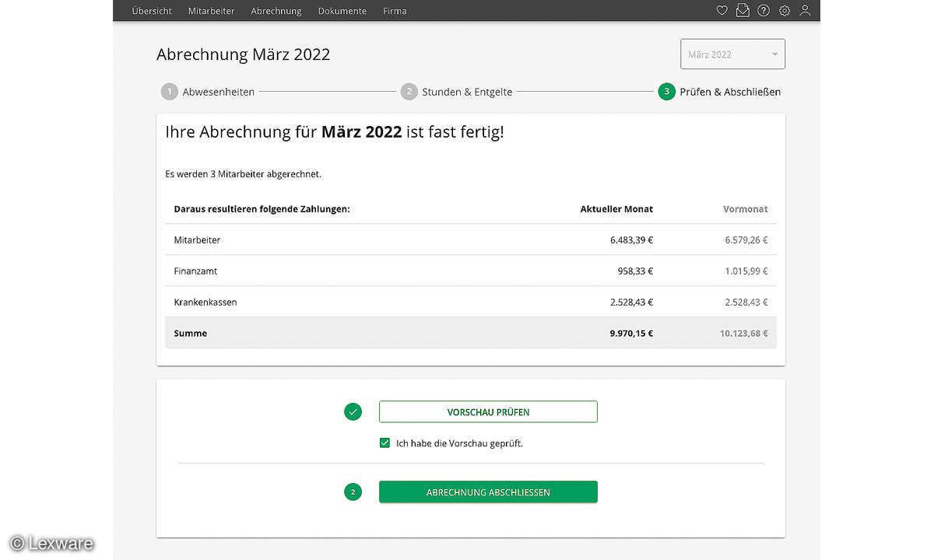Click the amount 1.015,99 €
This screenshot has width=934, height=560.
point(746,271)
